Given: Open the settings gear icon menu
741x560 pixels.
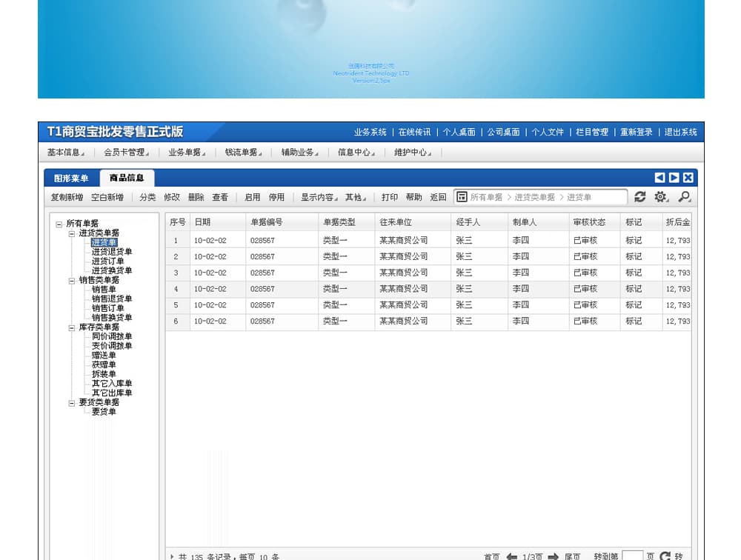Looking at the screenshot, I should point(661,197).
